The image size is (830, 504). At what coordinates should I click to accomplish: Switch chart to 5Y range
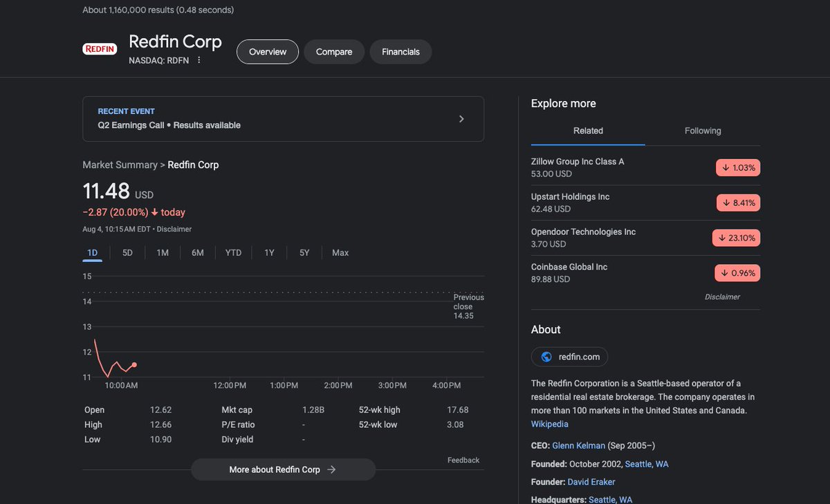[304, 253]
